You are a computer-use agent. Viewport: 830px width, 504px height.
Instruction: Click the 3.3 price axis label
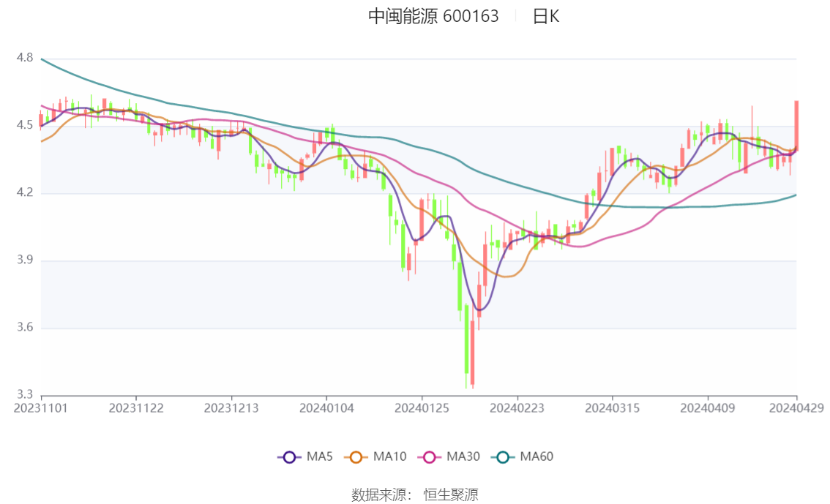click(x=24, y=395)
